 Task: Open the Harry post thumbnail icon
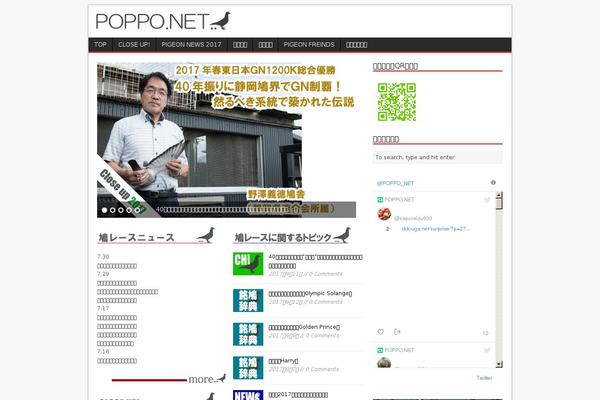(247, 366)
